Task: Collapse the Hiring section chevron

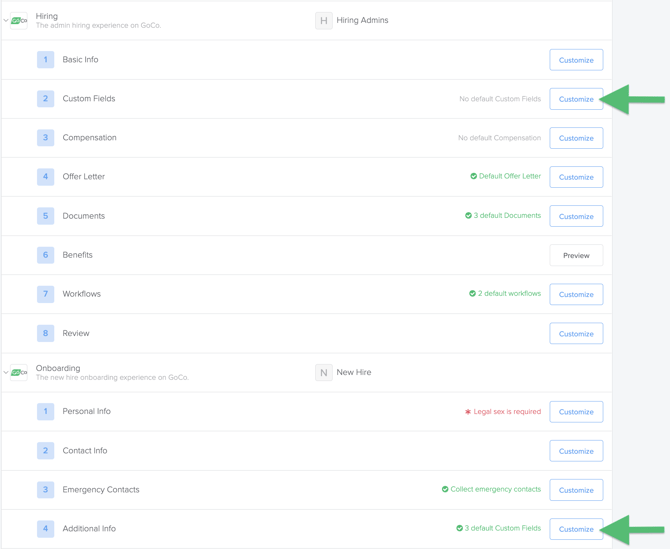Action: tap(6, 20)
